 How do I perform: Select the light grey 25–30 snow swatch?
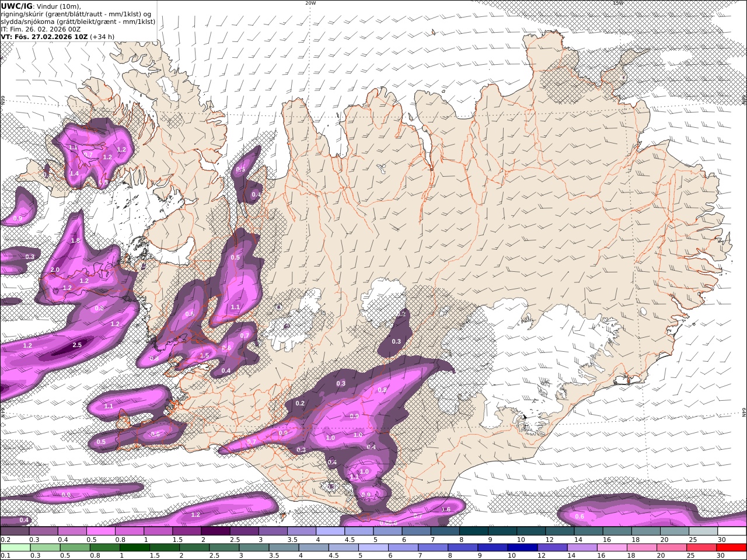pyautogui.click(x=703, y=531)
